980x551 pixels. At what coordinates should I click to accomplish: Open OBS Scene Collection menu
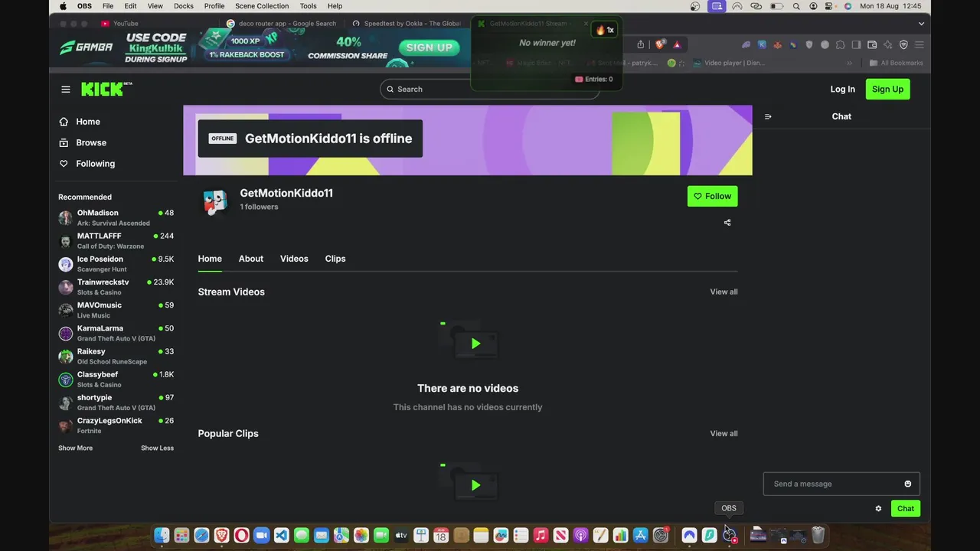262,6
